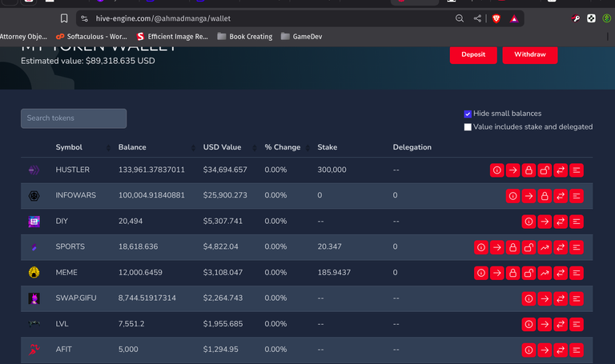This screenshot has height=364, width=615.
Task: Open the Efficient Image Re... bookmark
Action: (172, 37)
